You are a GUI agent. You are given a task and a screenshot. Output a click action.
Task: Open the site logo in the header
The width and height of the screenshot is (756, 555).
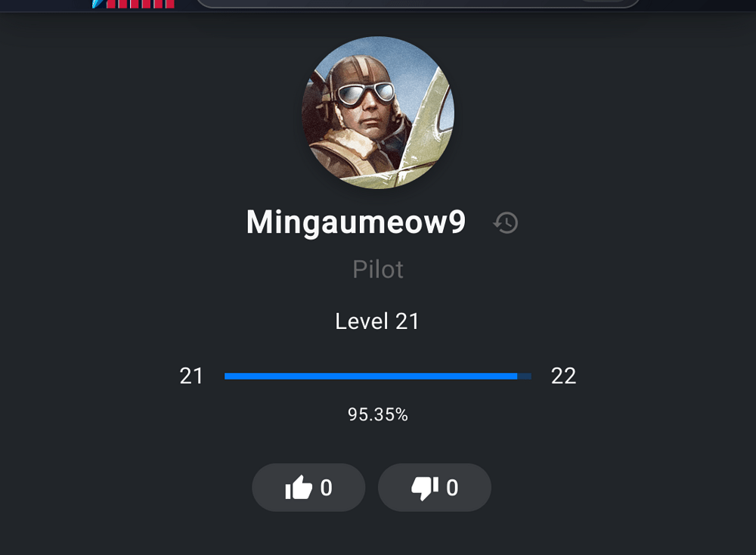(x=134, y=4)
